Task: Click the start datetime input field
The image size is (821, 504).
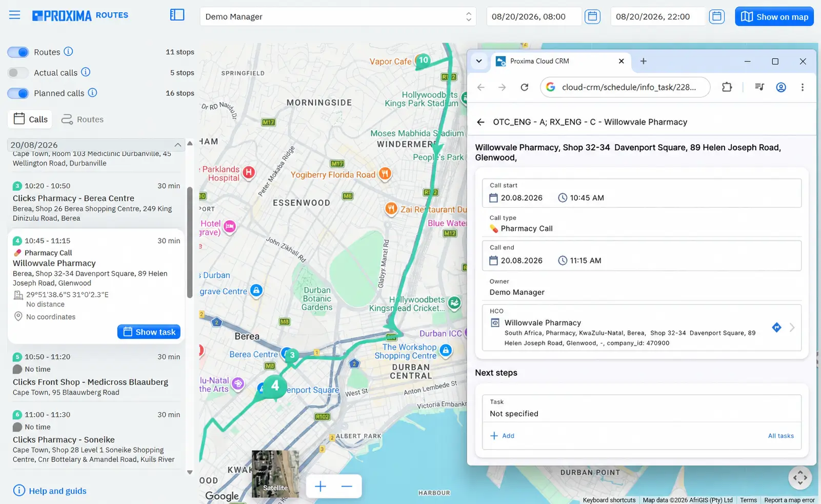Action: tap(534, 16)
